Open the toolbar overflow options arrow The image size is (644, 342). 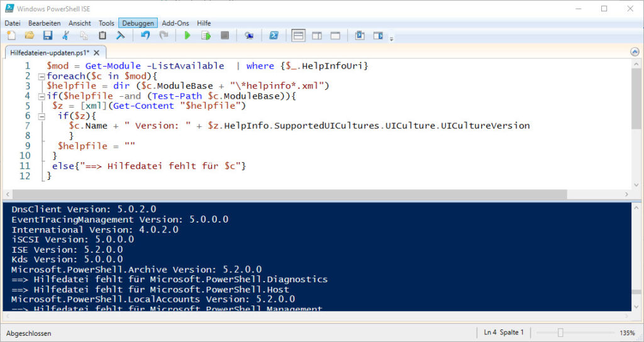391,39
